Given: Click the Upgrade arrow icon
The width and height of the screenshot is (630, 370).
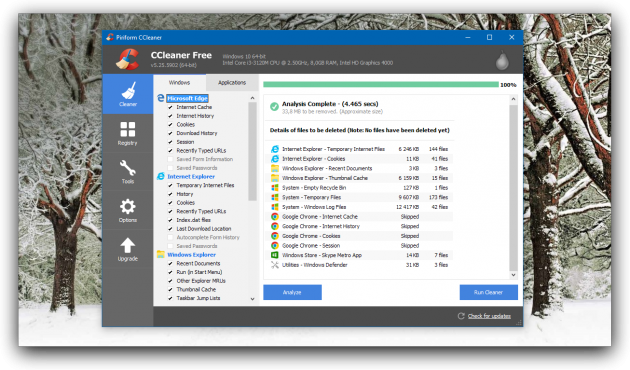Looking at the screenshot, I should 128,245.
